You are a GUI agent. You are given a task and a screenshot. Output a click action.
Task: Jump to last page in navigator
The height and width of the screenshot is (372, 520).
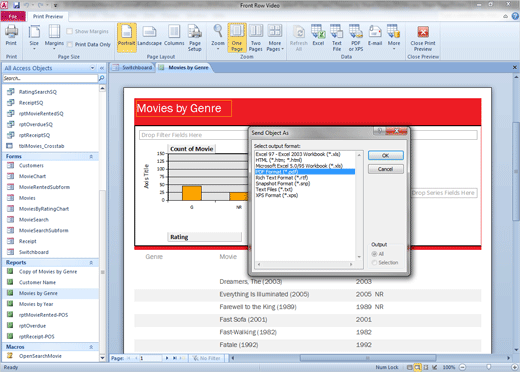175,358
